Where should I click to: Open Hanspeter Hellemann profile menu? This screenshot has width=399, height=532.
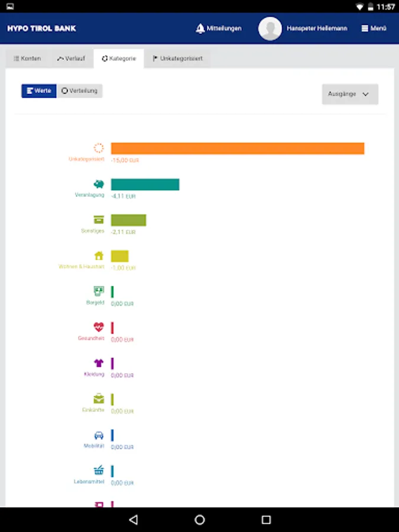(303, 28)
